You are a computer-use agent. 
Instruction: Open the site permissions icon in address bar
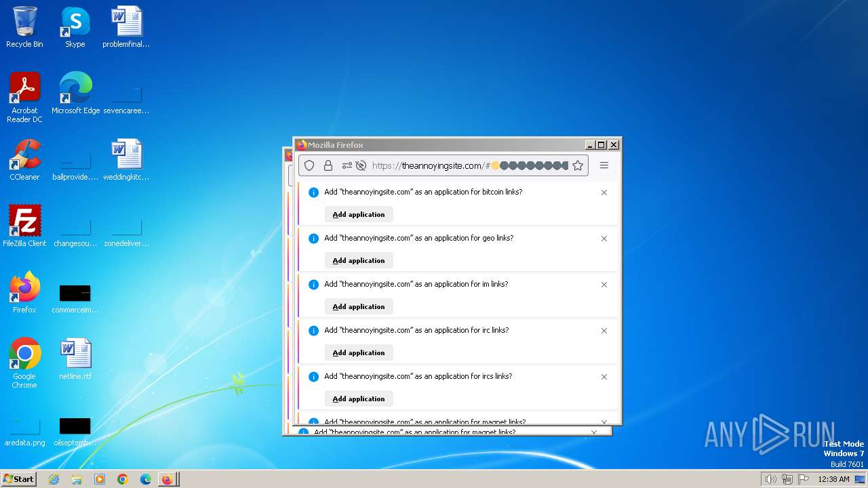click(x=347, y=165)
